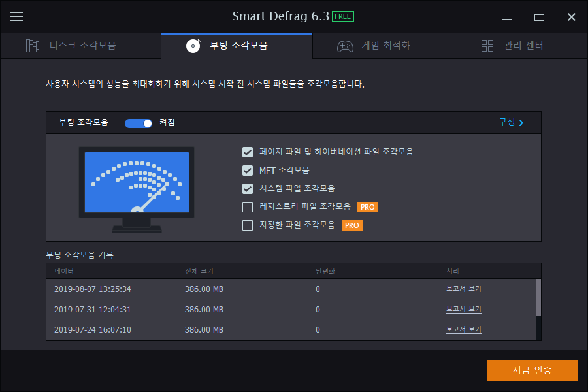Image resolution: width=588 pixels, height=392 pixels.
Task: Go to the 관리 센터 tab
Action: point(521,46)
